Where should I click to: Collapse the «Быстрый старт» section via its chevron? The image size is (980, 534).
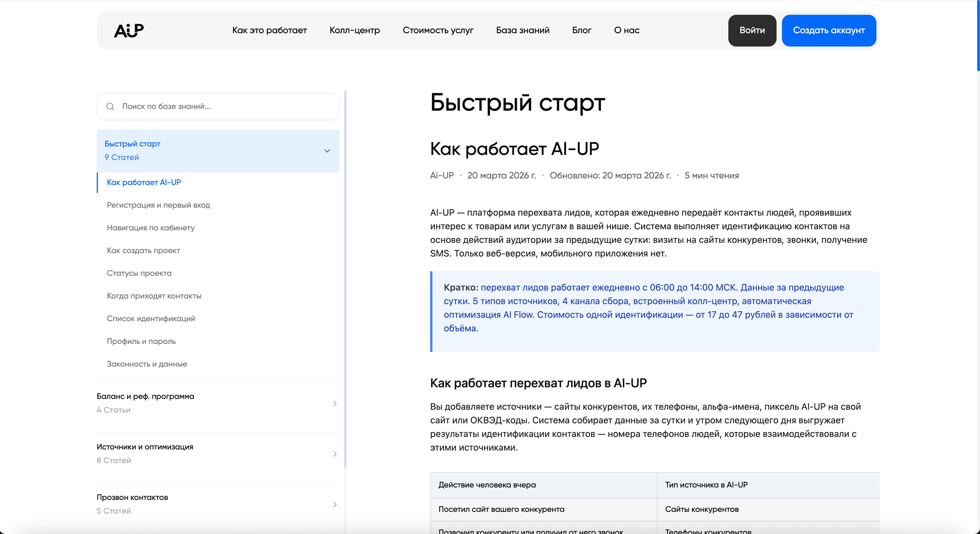[327, 151]
